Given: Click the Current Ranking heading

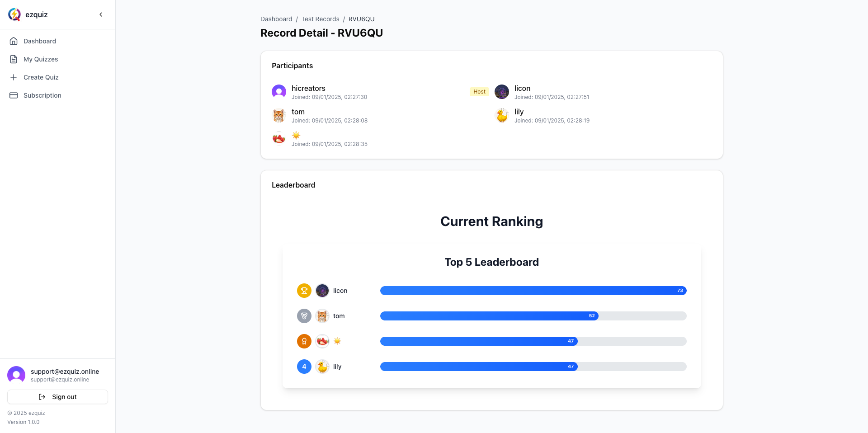Looking at the screenshot, I should click(x=492, y=221).
